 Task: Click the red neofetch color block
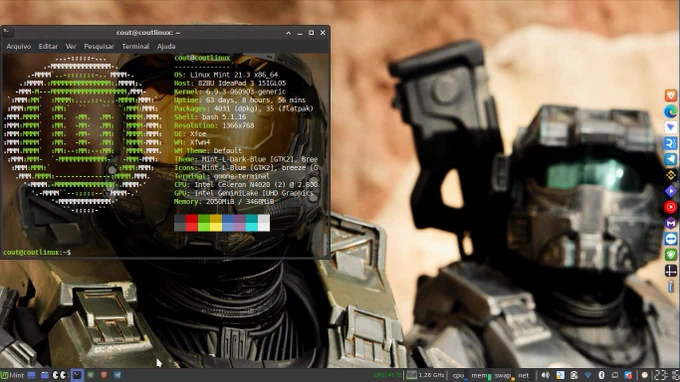tap(192, 223)
